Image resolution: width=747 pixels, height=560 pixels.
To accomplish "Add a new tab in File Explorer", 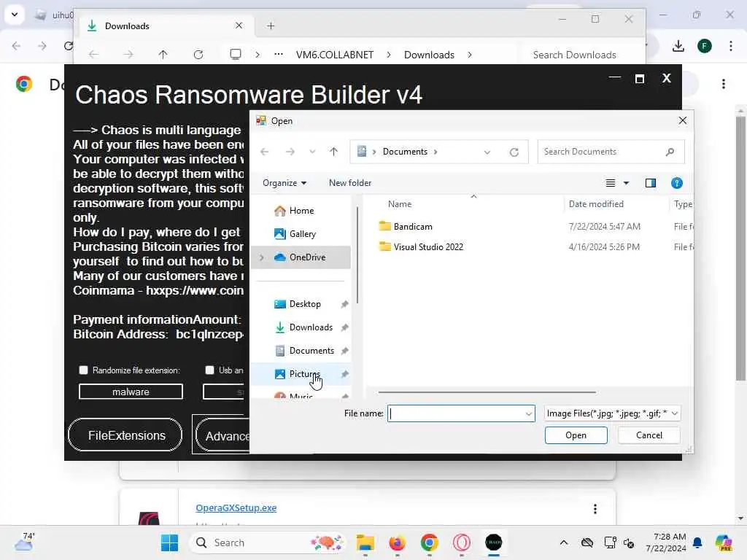I will 271,26.
